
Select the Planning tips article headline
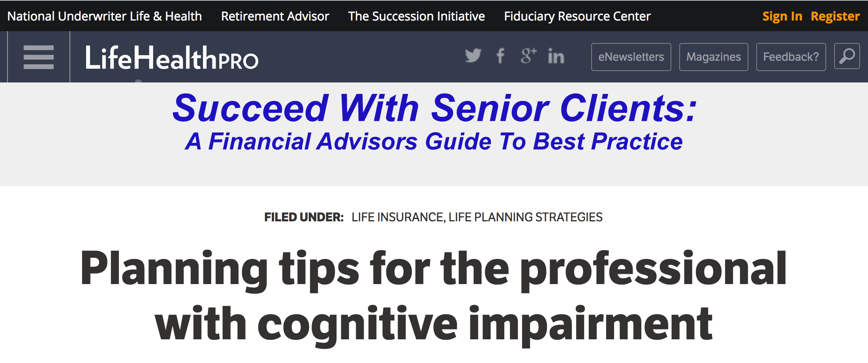(434, 296)
